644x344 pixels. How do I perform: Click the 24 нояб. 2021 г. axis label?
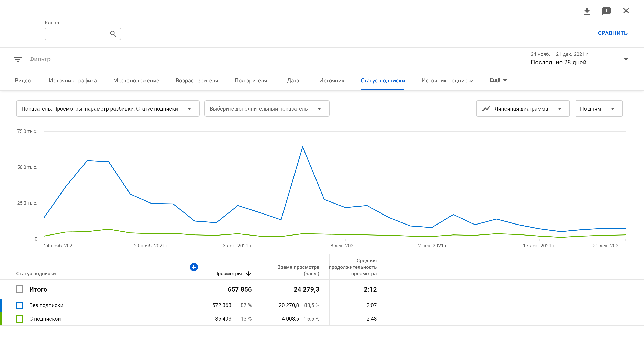[x=62, y=246]
